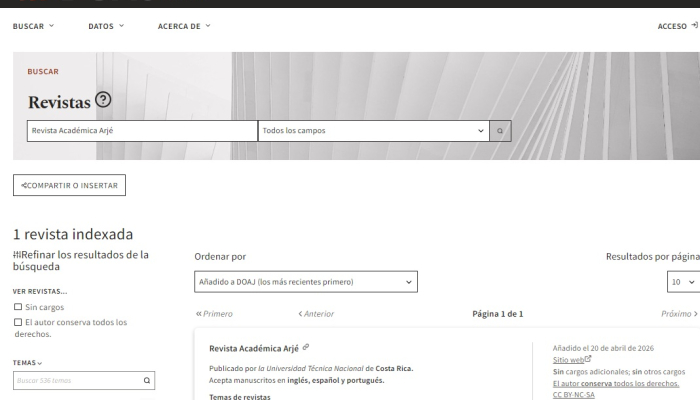Change the results per page dropdown
700x400 pixels.
pos(682,282)
